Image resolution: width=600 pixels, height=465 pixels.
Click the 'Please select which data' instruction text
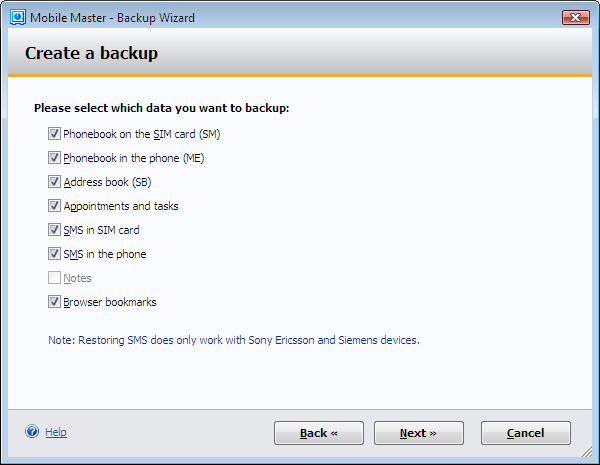tap(161, 108)
